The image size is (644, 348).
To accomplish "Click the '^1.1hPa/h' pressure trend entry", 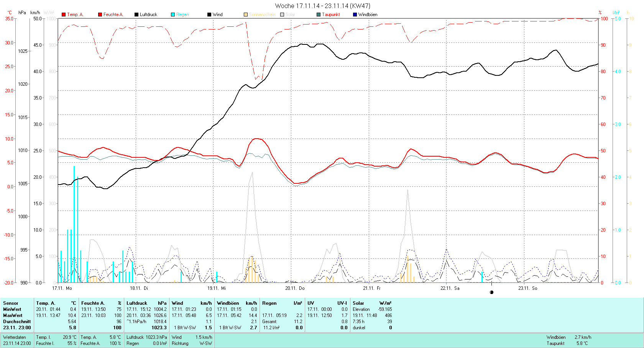I will 136,322.
